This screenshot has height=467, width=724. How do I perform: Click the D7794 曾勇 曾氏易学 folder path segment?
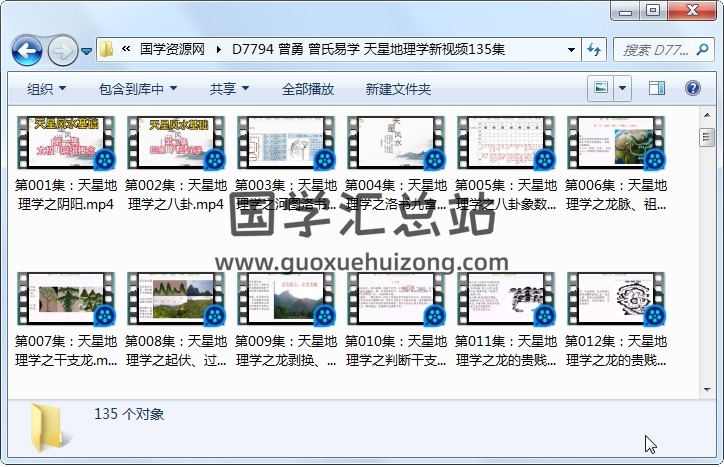[368, 49]
